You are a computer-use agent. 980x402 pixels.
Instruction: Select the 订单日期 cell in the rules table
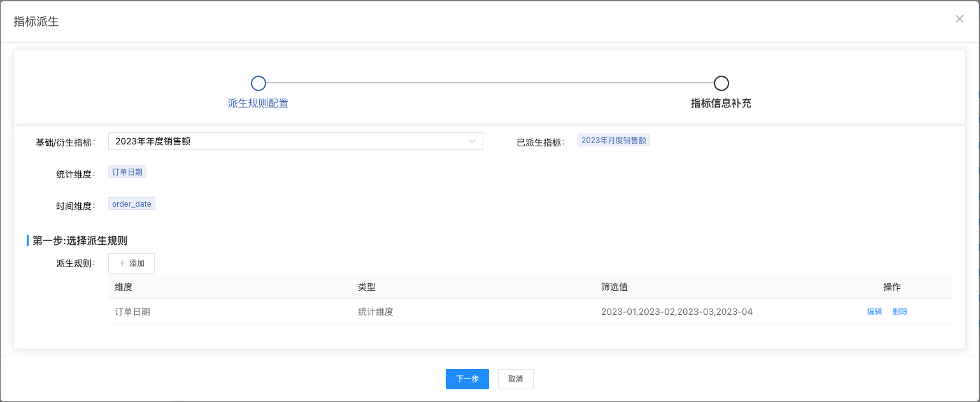[x=132, y=312]
